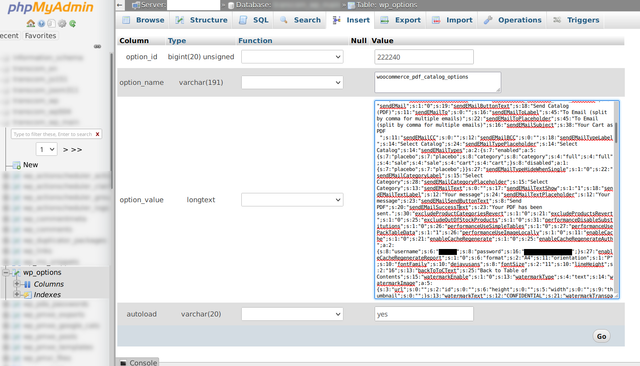The image size is (640, 366).
Task: Open the Import tab
Action: (452, 20)
